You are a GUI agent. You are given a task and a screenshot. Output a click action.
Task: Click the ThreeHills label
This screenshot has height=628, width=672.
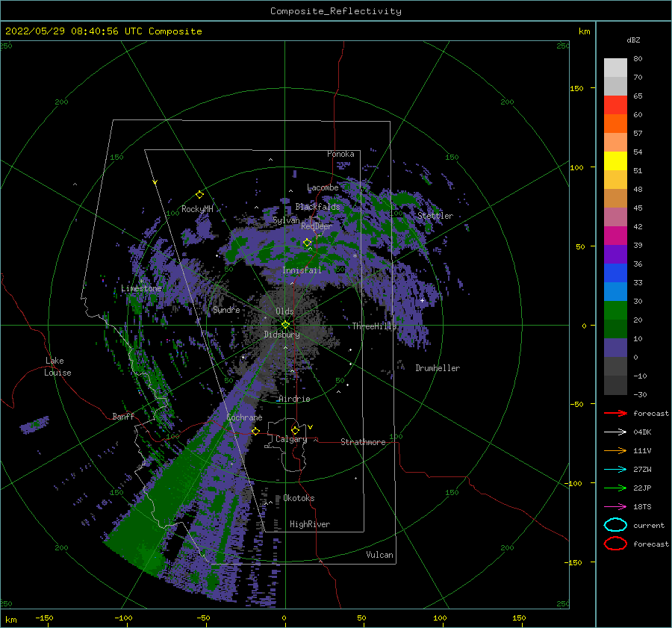pos(374,326)
